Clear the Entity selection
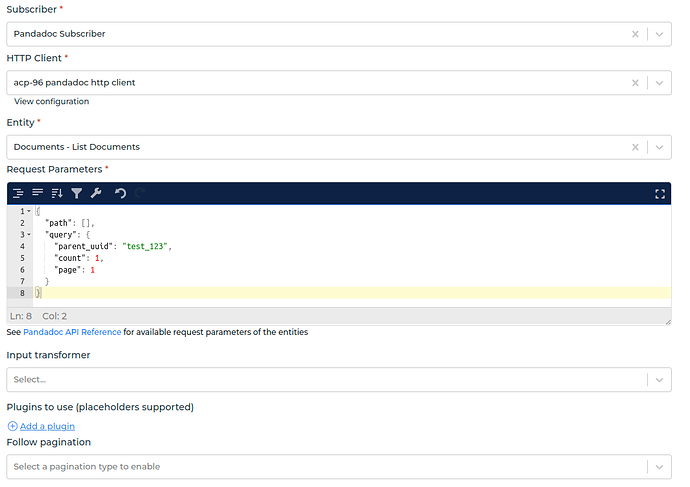Image resolution: width=690 pixels, height=487 pixels. pyautogui.click(x=635, y=147)
